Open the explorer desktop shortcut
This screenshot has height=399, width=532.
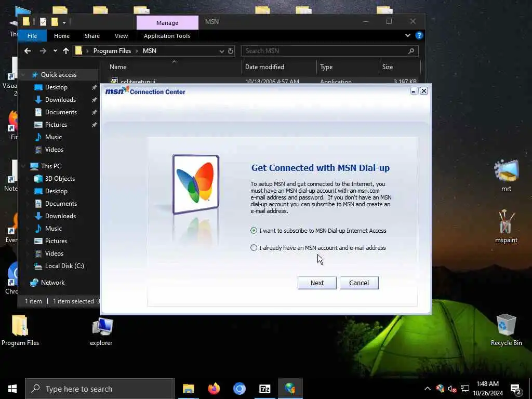pos(101,331)
